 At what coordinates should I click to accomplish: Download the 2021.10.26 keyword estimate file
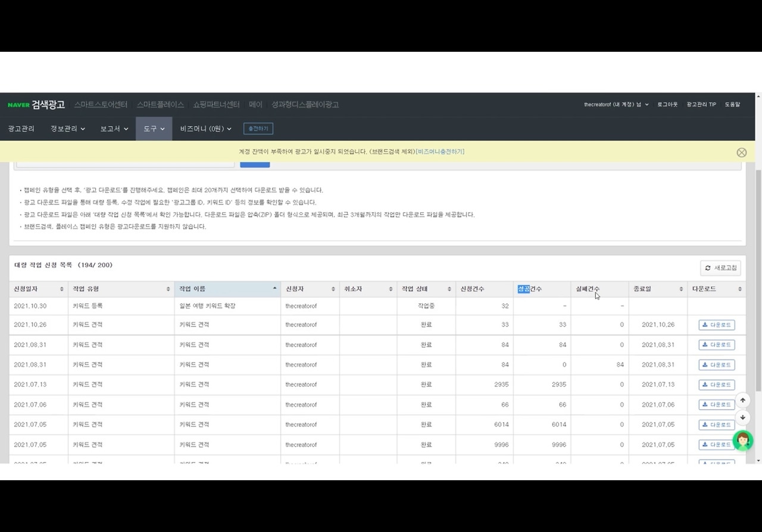(x=717, y=325)
